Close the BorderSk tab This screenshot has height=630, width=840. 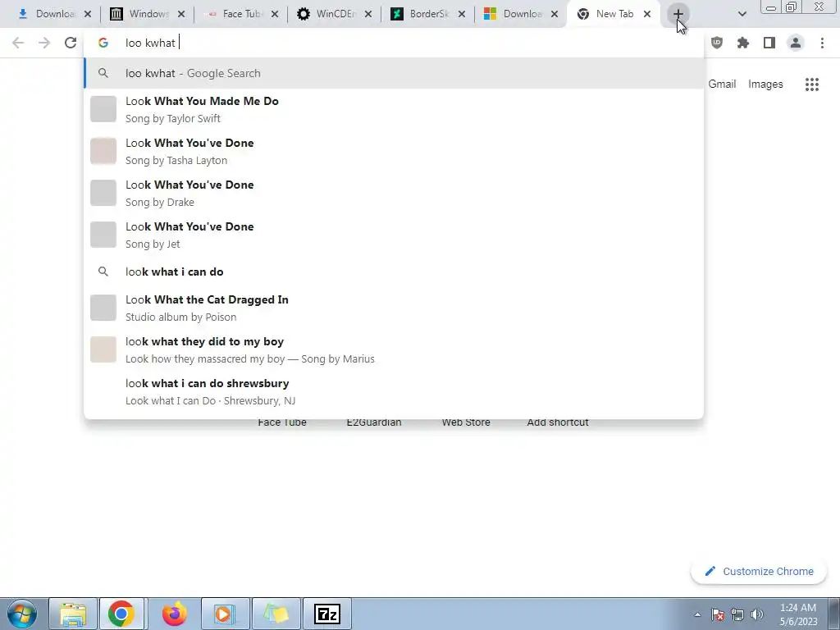pos(461,14)
